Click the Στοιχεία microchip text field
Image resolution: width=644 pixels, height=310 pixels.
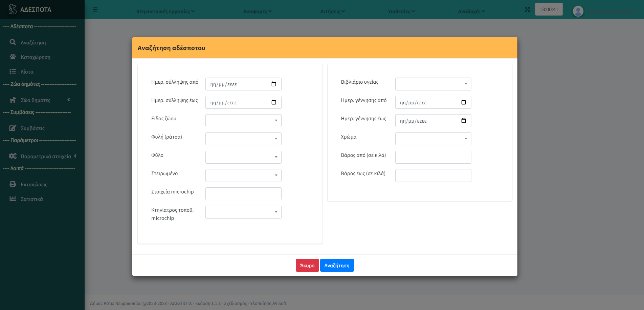coord(243,194)
